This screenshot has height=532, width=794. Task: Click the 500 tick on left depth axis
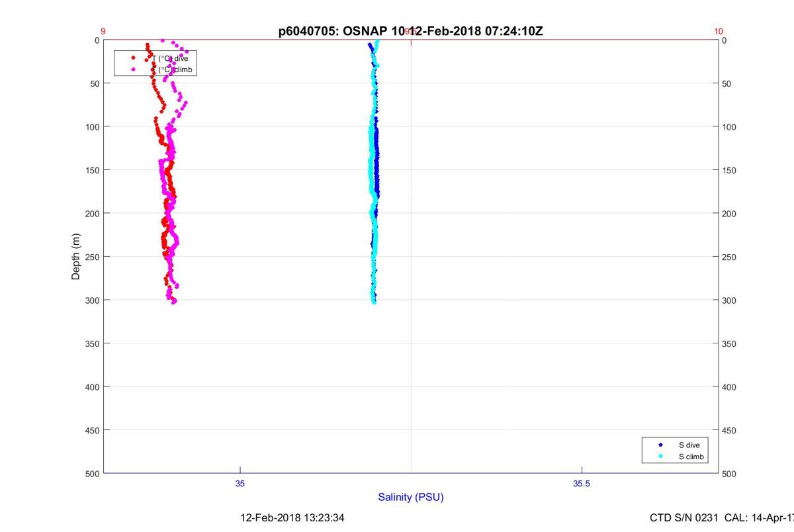[92, 474]
